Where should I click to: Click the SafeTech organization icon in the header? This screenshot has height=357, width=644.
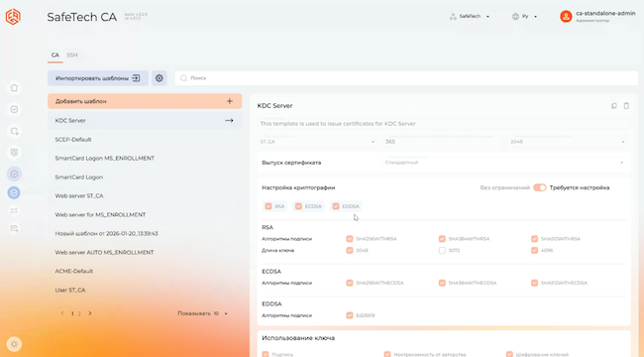click(453, 17)
